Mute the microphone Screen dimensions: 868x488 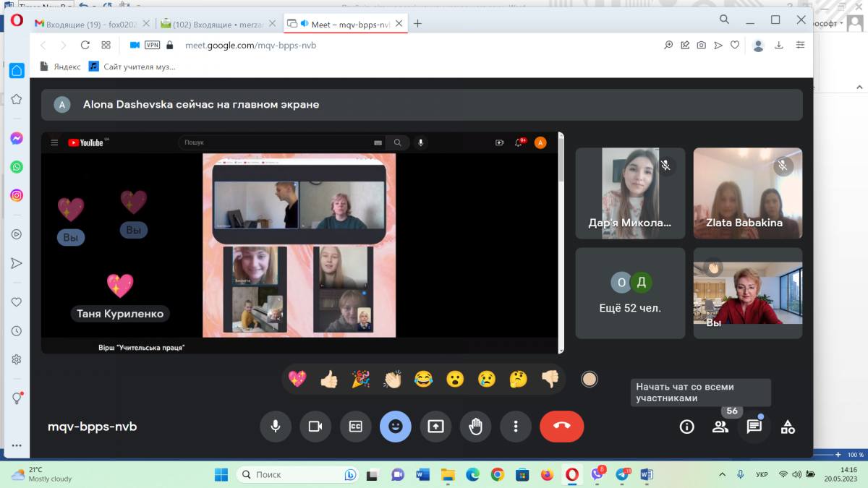coord(276,427)
